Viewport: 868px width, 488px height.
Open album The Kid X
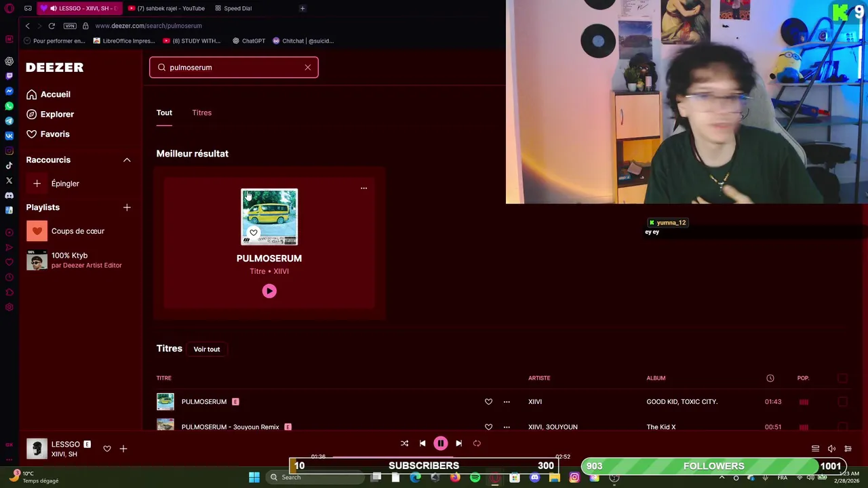click(x=661, y=427)
